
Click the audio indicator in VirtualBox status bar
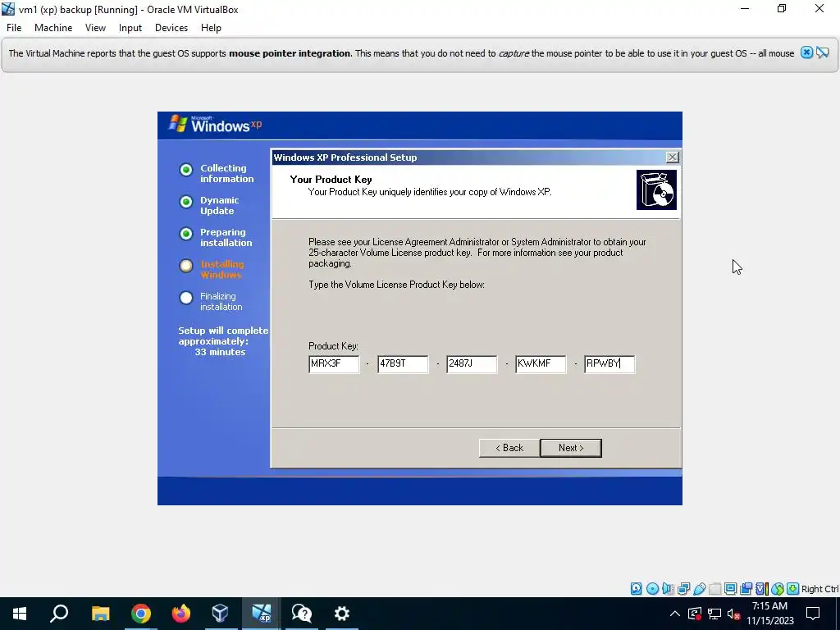coord(668,589)
